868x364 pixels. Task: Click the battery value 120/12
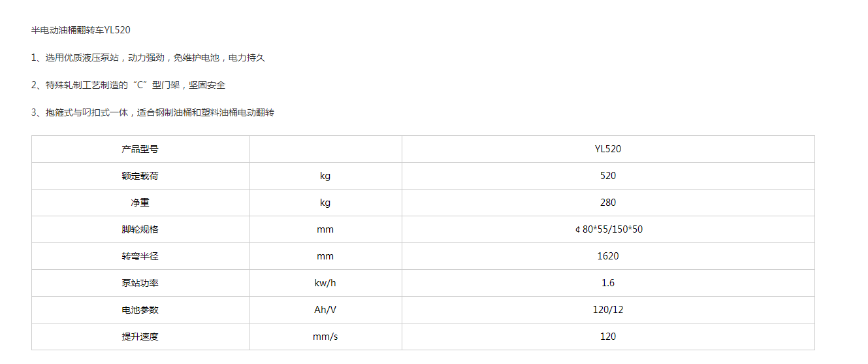coord(607,310)
